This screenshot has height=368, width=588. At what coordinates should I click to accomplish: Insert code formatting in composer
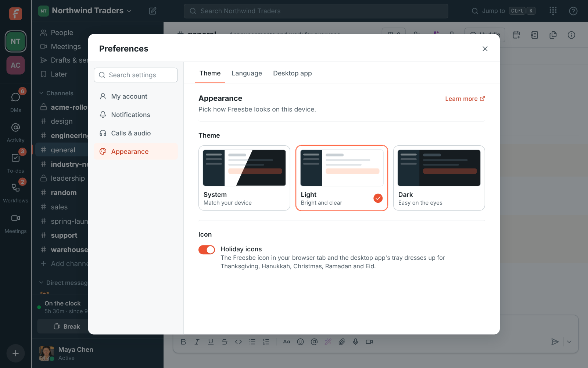point(239,342)
